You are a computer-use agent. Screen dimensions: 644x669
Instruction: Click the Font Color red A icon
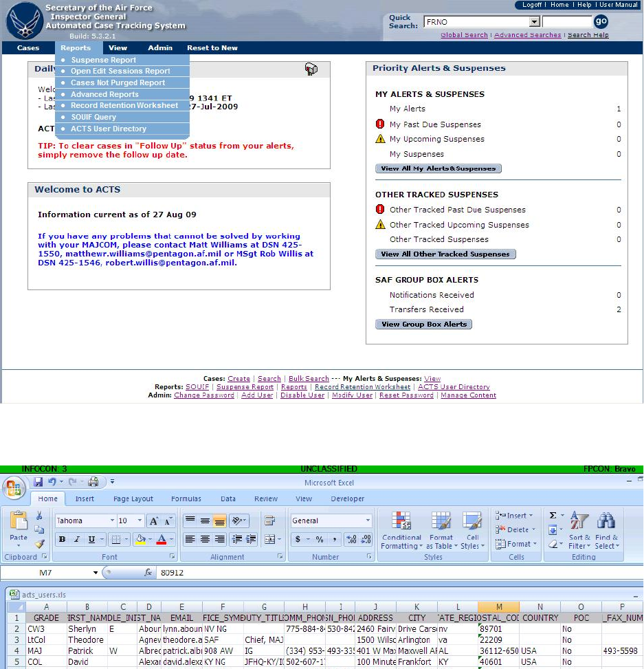162,539
